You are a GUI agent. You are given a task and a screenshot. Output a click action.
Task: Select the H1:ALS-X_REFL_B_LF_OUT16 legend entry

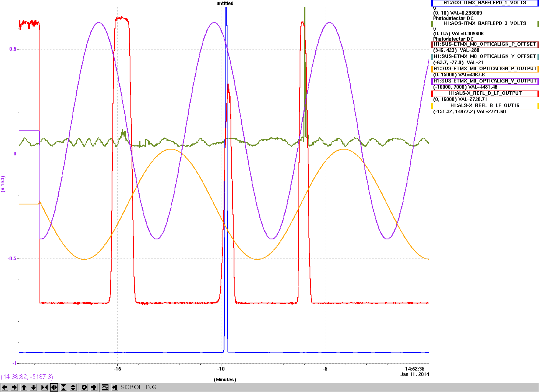coord(485,105)
